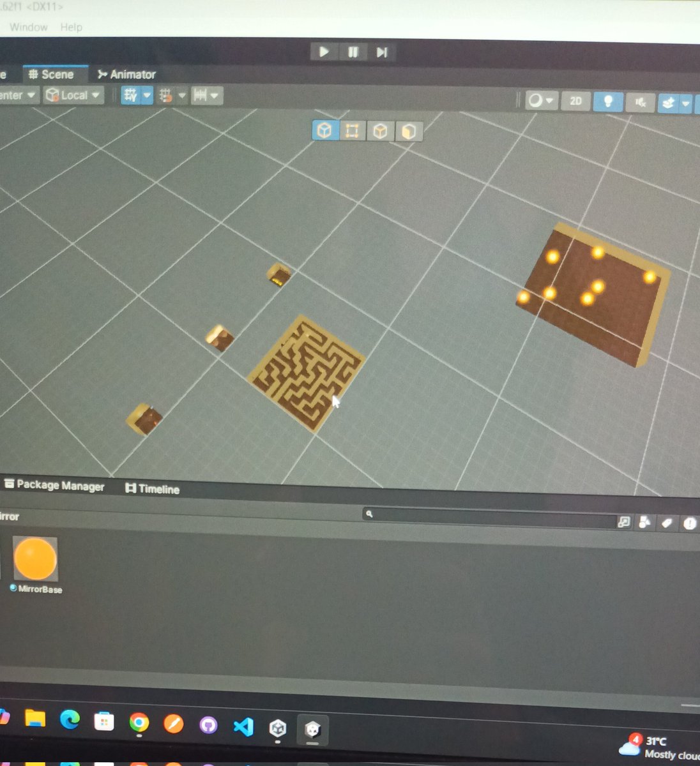Unmute scene view audio
The height and width of the screenshot is (766, 700).
tap(639, 103)
